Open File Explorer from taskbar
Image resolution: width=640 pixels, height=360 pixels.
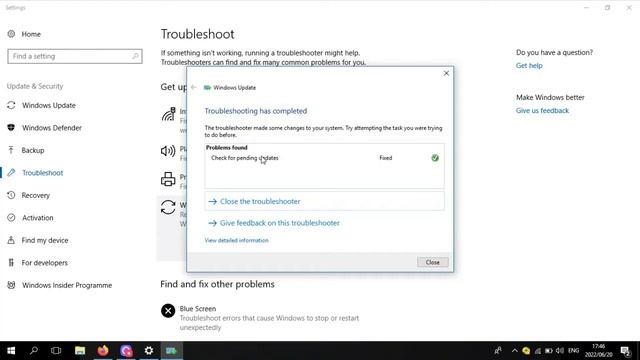80,350
